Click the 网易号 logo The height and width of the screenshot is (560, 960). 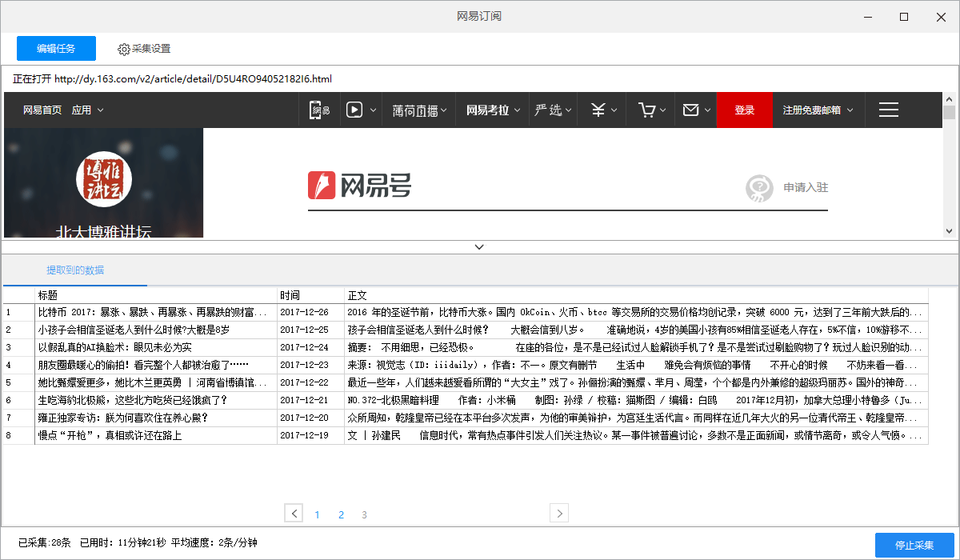point(360,185)
